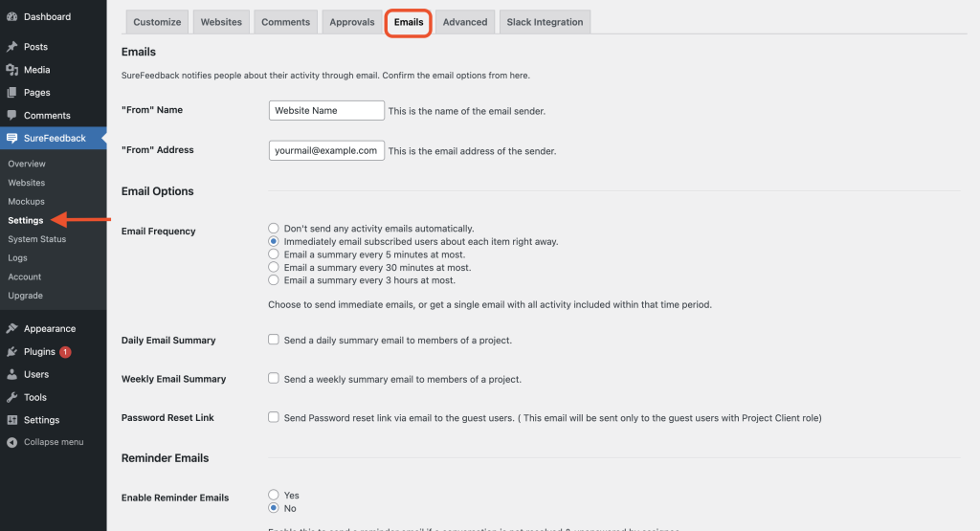Image resolution: width=980 pixels, height=531 pixels.
Task: Switch to the Slack Integration tab
Action: click(545, 22)
